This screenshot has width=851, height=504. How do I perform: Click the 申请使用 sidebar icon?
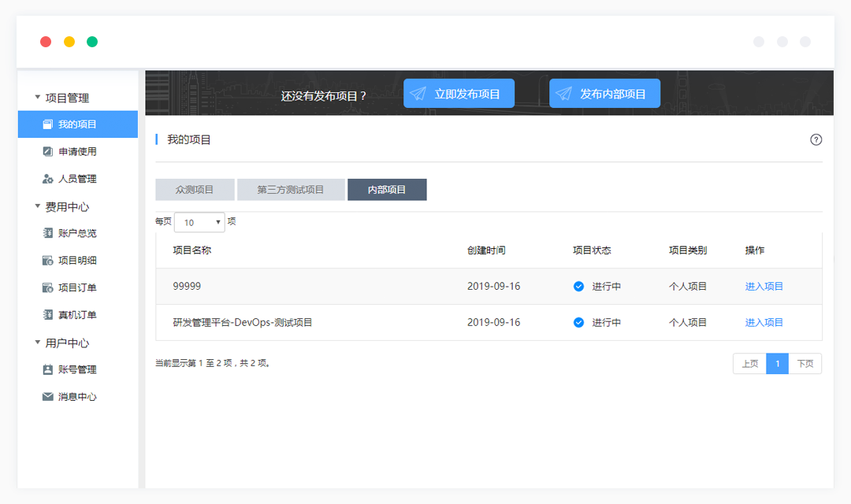pos(47,151)
